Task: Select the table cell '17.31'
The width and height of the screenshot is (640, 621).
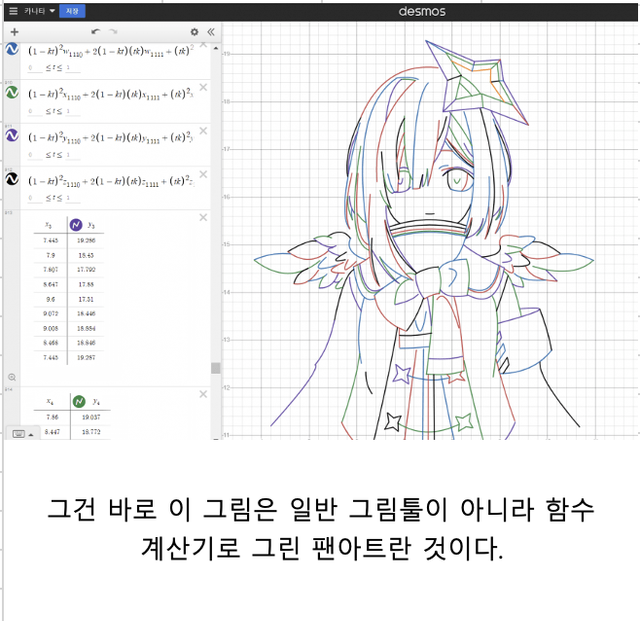Action: 86,299
